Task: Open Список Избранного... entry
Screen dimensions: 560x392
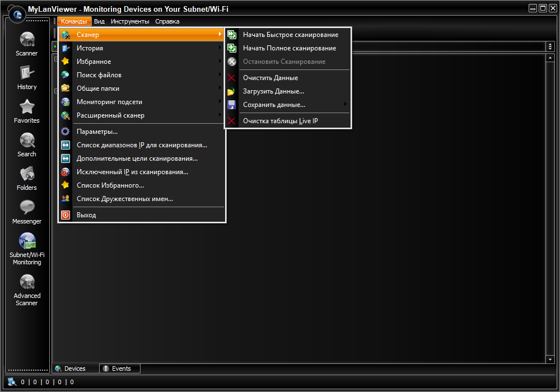Action: pos(142,185)
